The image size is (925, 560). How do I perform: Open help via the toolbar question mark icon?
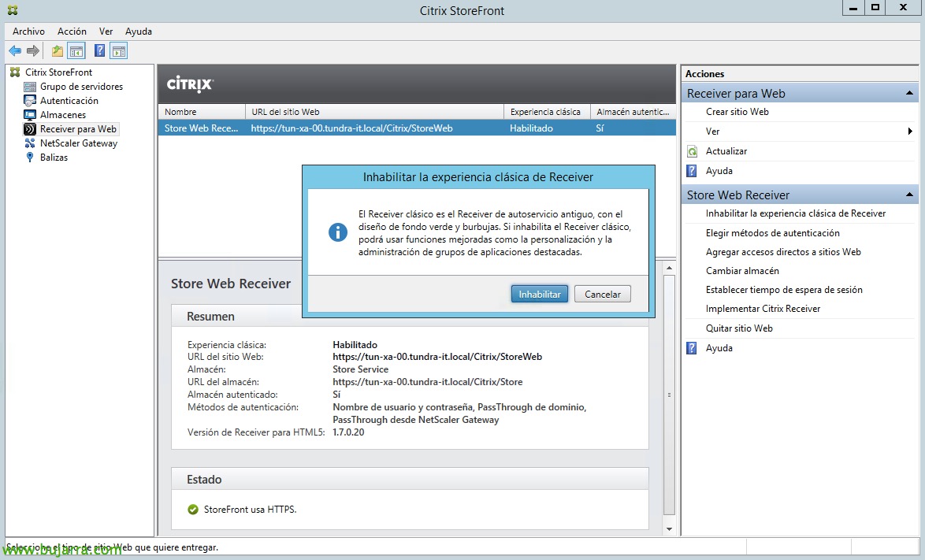(100, 51)
